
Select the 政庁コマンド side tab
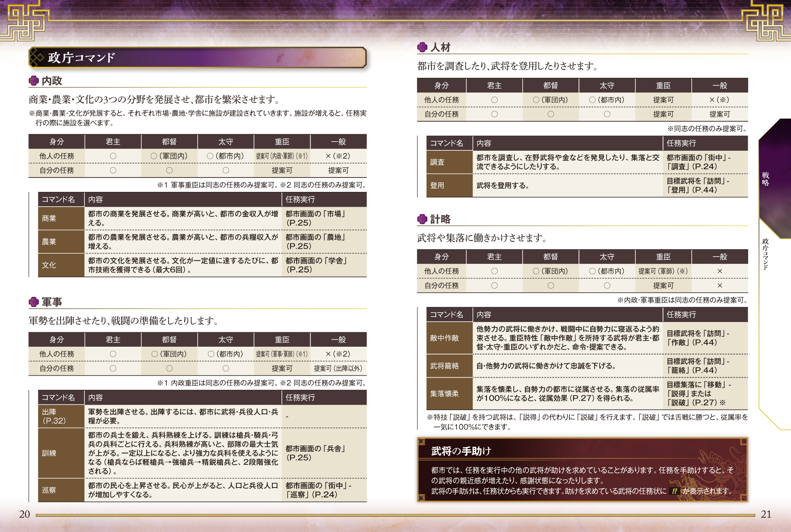(x=765, y=254)
